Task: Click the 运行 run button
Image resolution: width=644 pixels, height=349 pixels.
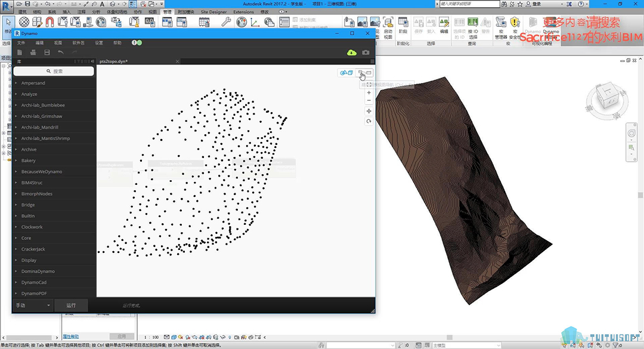Action: [x=71, y=305]
